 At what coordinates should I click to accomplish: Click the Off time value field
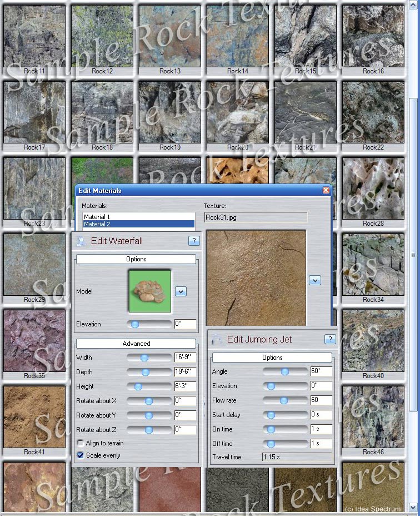321,444
